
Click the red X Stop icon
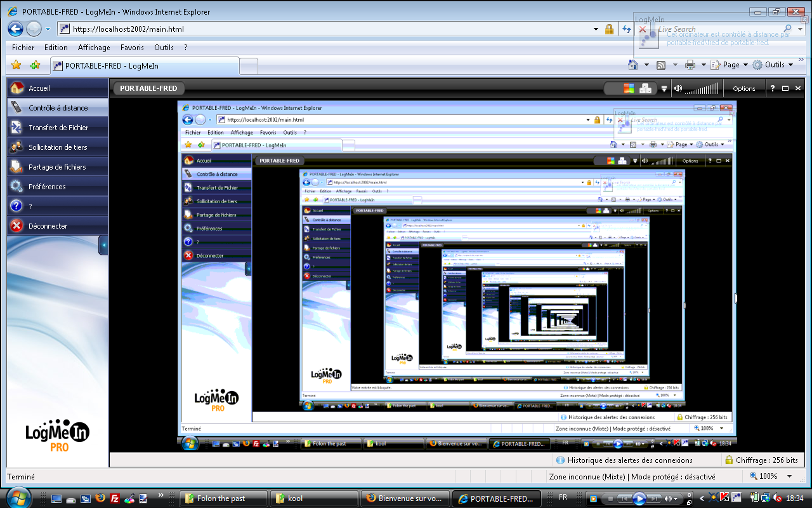coord(643,29)
